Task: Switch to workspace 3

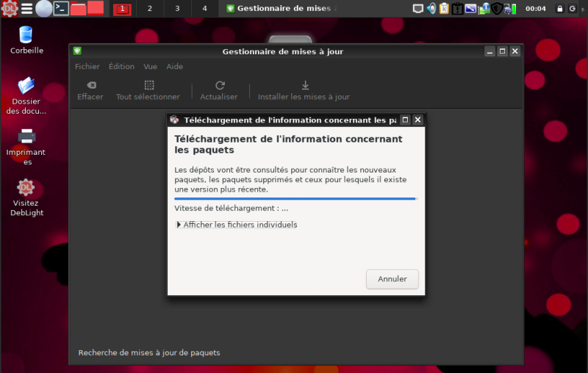Action: coord(177,9)
